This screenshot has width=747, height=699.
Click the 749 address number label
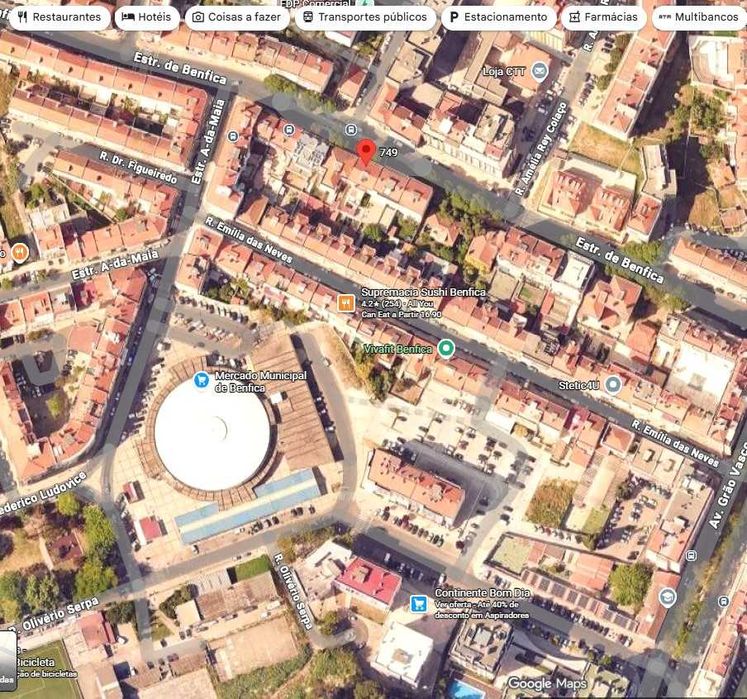point(389,152)
